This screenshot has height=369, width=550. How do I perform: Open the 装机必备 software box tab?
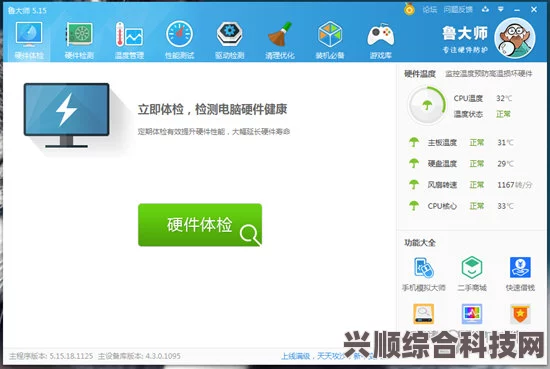tap(330, 40)
